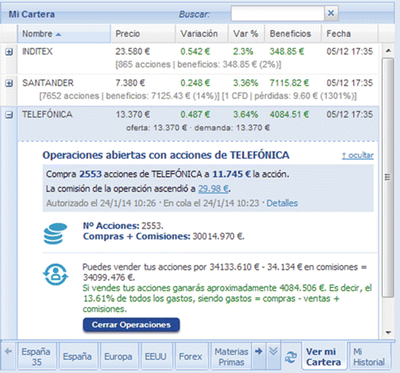Image resolution: width=400 pixels, height=373 pixels.
Task: Click the ocultar link
Action: tap(358, 155)
